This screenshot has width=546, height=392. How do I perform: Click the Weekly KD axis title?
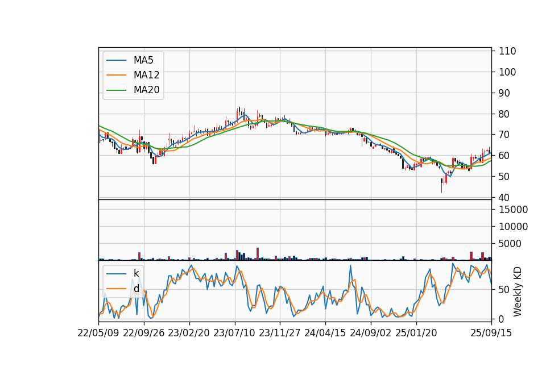click(x=518, y=291)
